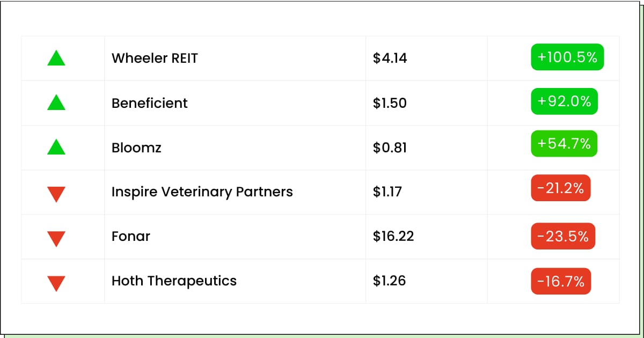The height and width of the screenshot is (338, 644).
Task: Click the red down arrow beside Hoth Therapeutics
Action: 56,283
